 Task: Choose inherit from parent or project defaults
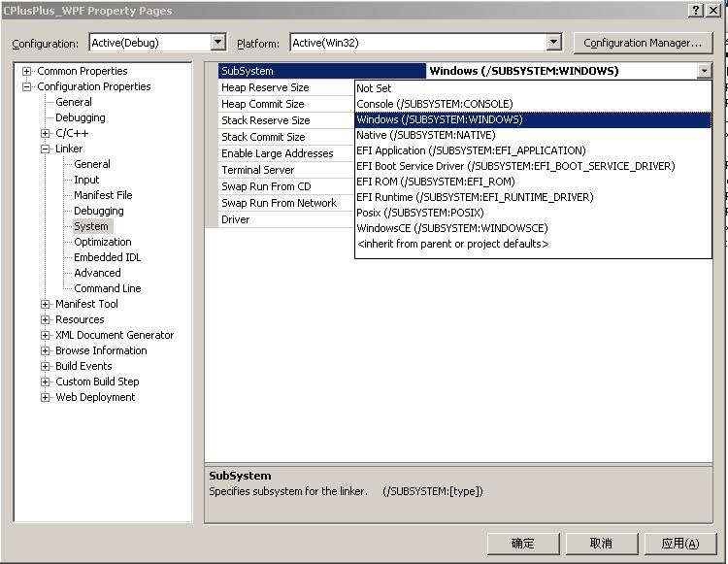[533, 244]
